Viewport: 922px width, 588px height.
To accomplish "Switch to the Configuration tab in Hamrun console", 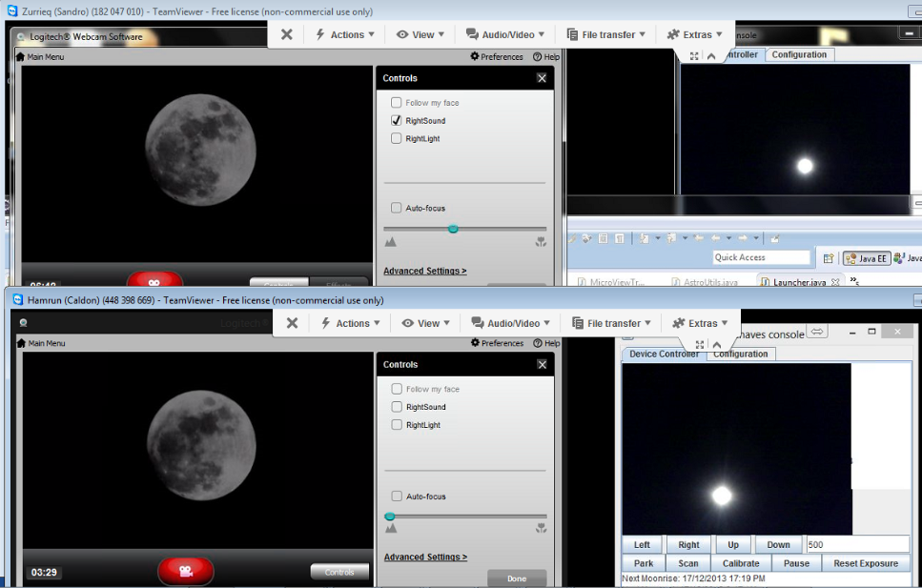I will (741, 354).
